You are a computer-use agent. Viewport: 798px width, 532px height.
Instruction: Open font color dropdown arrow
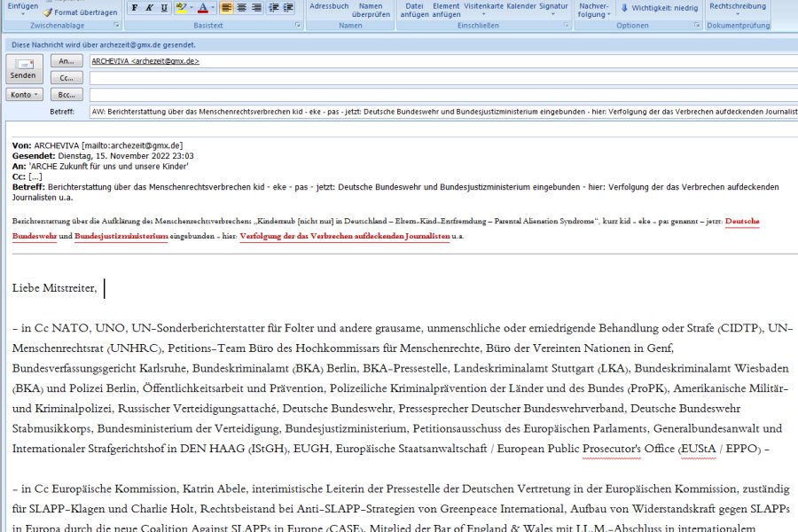pos(213,8)
